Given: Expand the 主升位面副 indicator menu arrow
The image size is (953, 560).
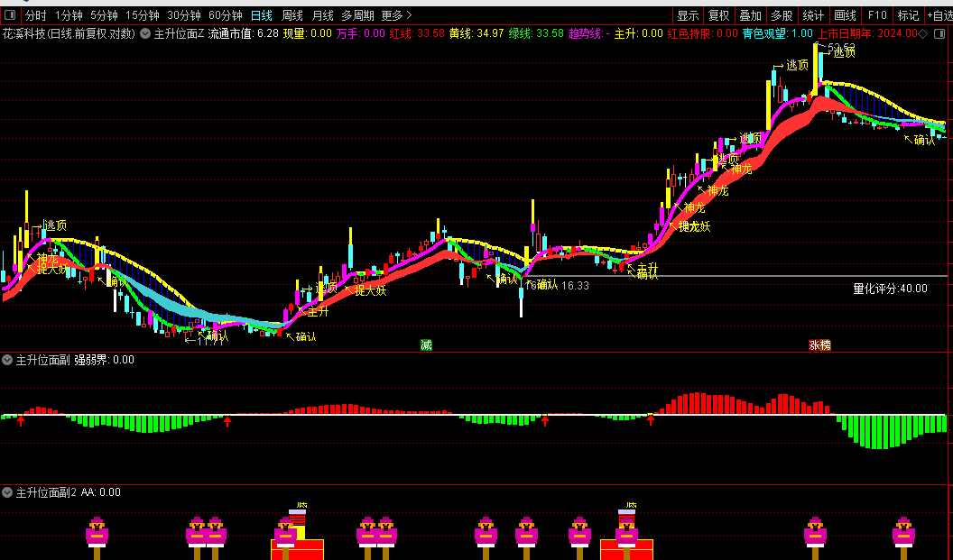Looking at the screenshot, I should 7,360.
